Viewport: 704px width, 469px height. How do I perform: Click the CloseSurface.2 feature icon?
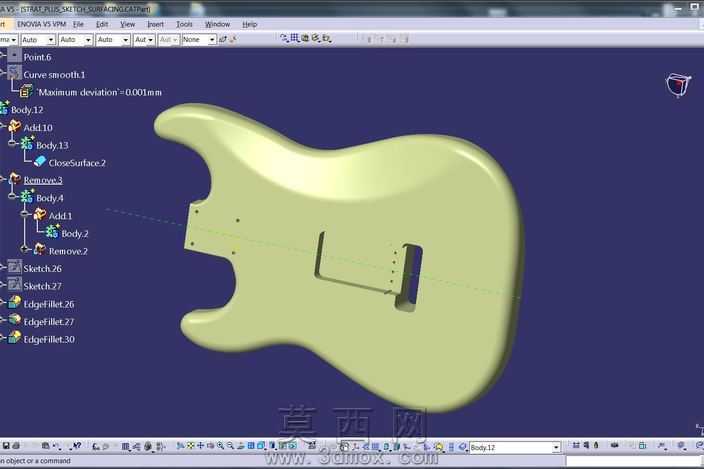point(40,161)
